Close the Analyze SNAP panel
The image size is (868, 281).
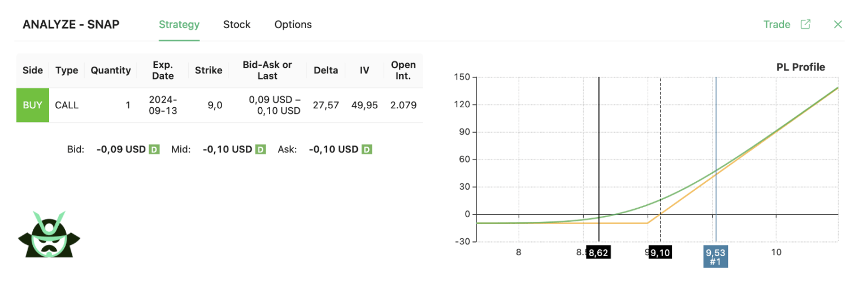coord(838,24)
